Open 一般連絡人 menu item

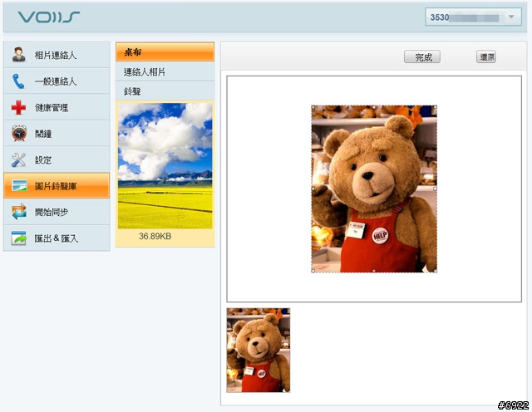57,81
